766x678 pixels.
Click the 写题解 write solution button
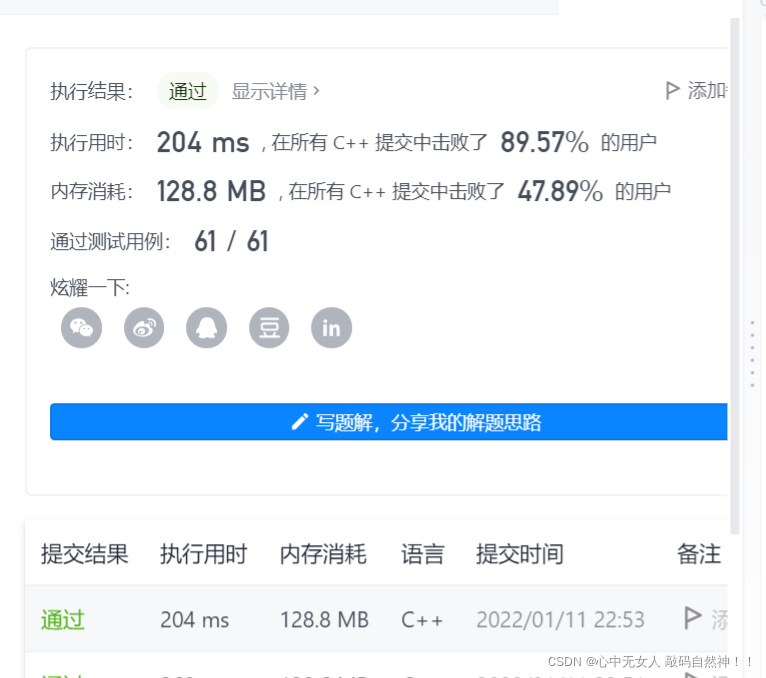pyautogui.click(x=388, y=422)
